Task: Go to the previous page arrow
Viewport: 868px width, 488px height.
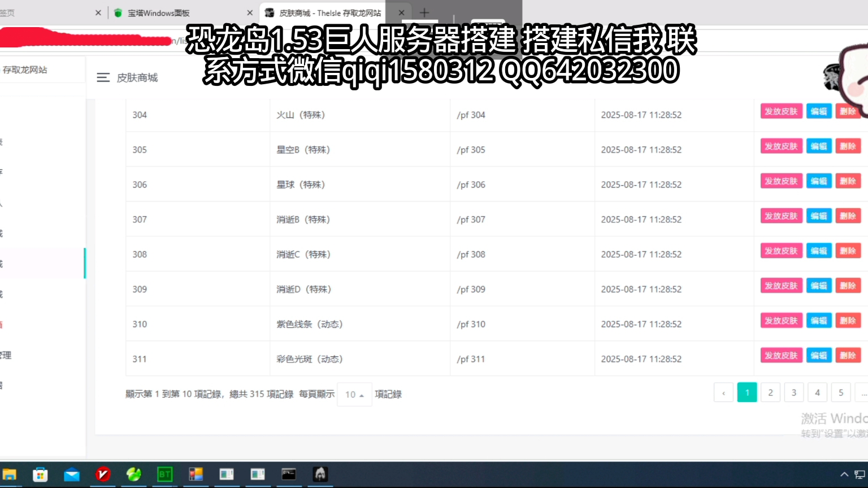Action: (x=723, y=393)
